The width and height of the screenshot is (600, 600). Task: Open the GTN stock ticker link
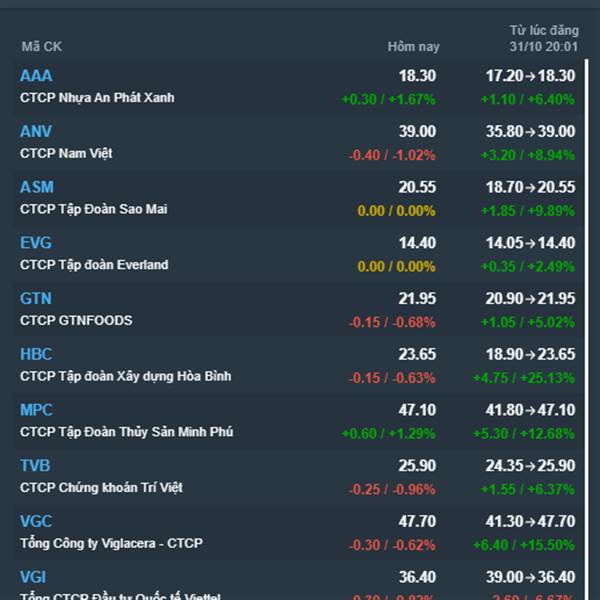[36, 298]
